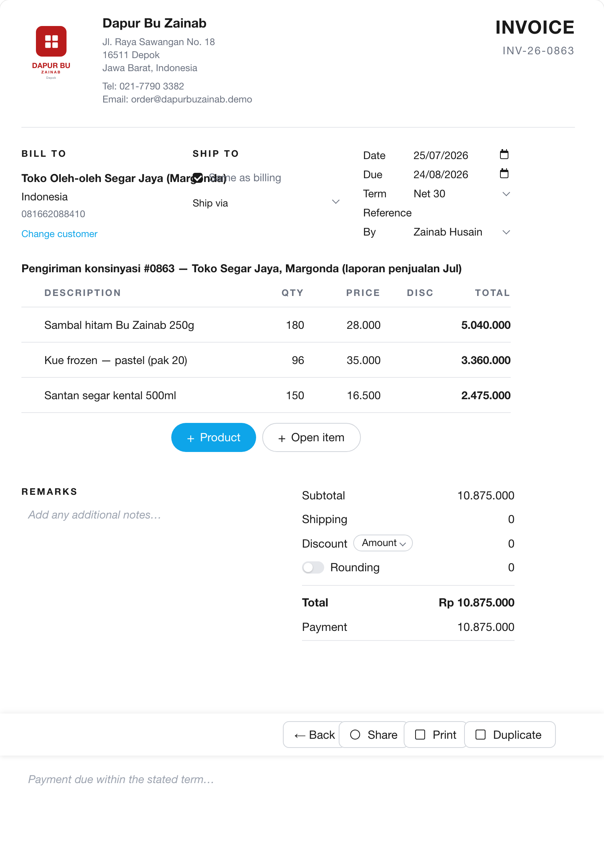
Task: Change the Discount Amount type dropdown
Action: point(383,543)
